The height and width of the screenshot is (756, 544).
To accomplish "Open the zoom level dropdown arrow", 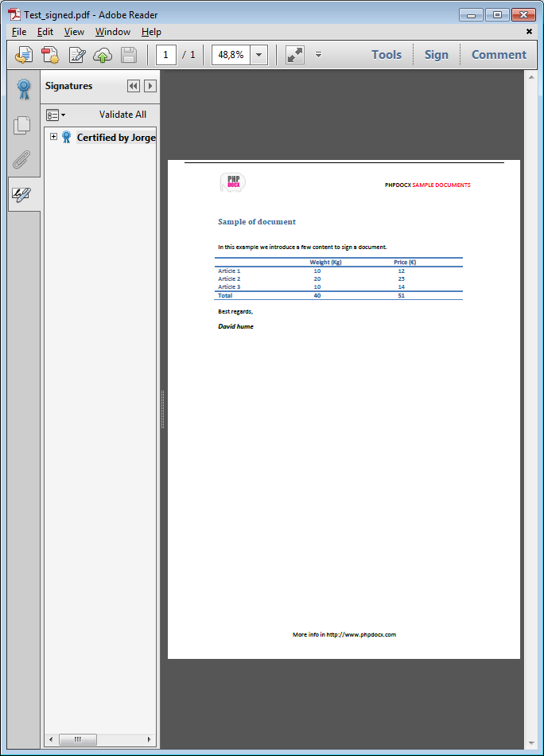I will click(x=258, y=55).
